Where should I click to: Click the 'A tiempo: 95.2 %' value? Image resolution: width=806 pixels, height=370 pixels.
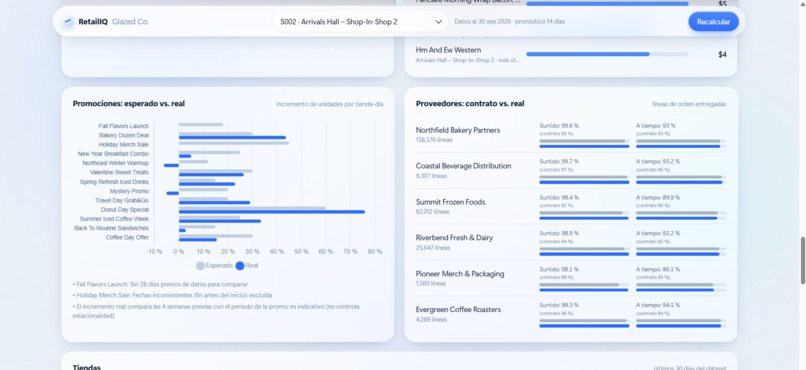point(658,161)
